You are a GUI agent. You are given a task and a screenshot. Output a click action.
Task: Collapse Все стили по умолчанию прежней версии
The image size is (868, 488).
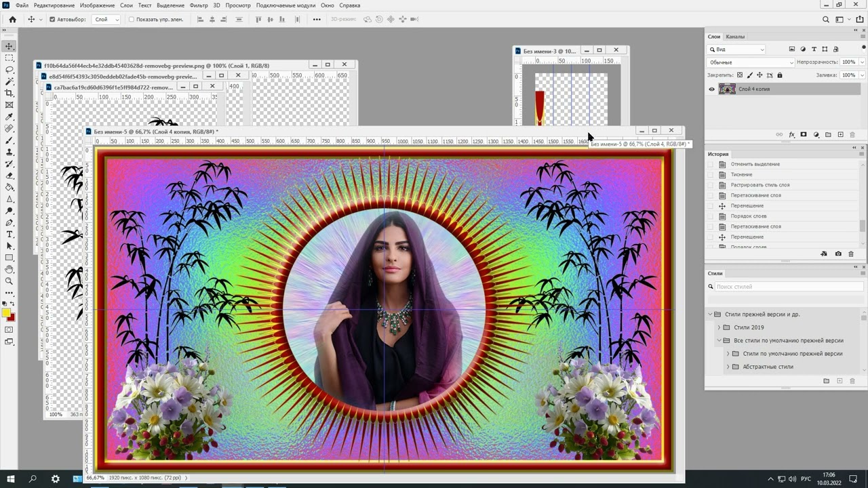click(x=719, y=340)
